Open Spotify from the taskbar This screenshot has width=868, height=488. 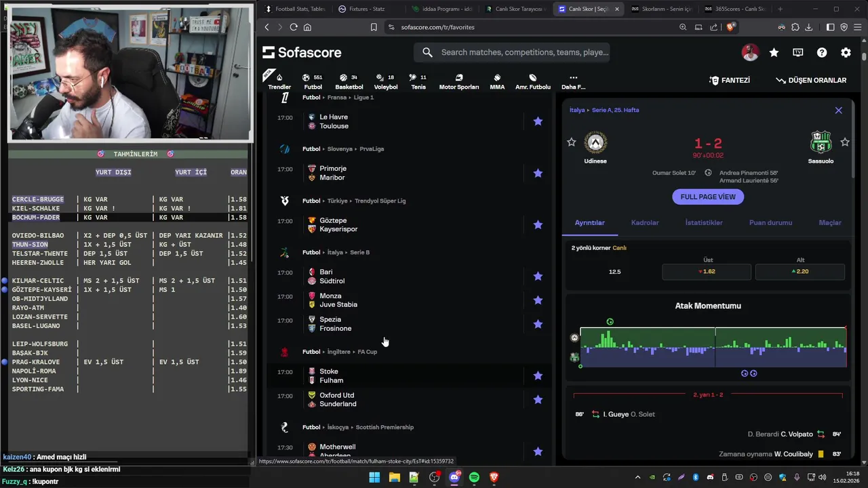coord(474,477)
